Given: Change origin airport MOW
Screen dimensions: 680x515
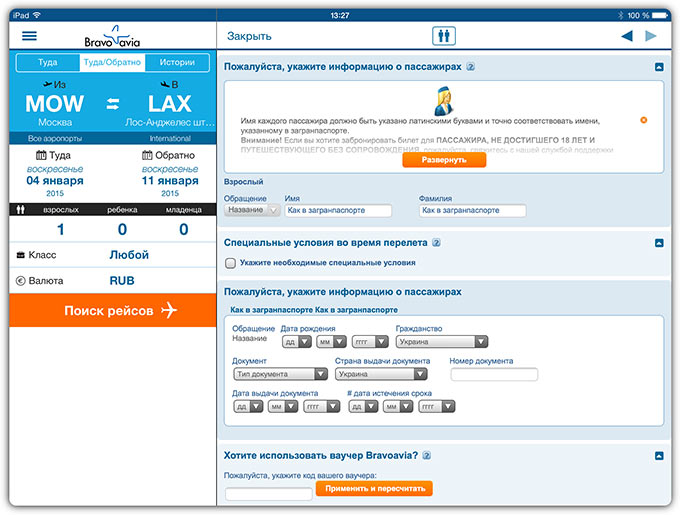Looking at the screenshot, I should pyautogui.click(x=55, y=104).
